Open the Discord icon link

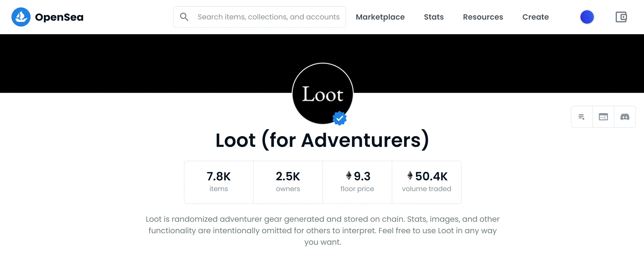pyautogui.click(x=625, y=117)
